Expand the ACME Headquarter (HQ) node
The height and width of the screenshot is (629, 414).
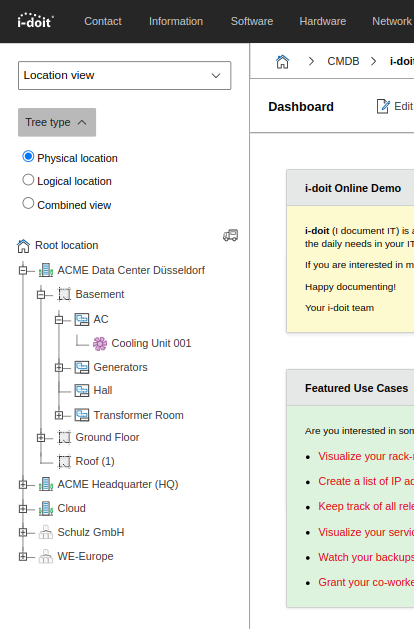23,485
